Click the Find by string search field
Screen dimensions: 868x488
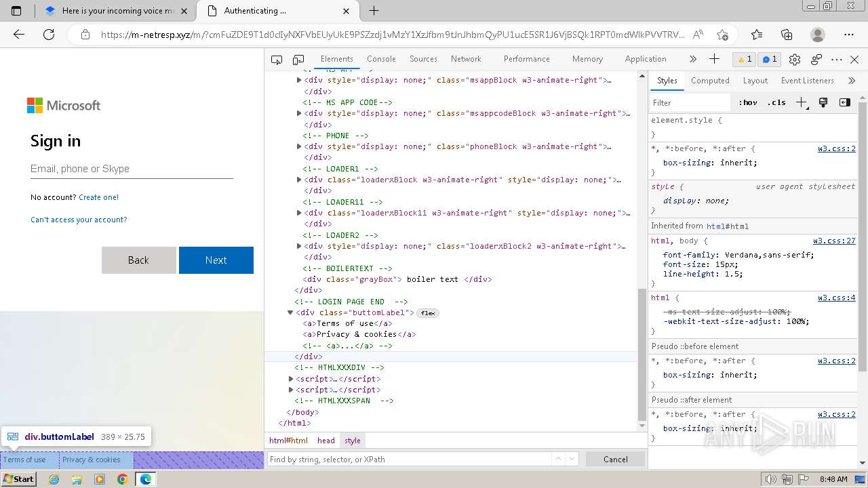[x=408, y=459]
